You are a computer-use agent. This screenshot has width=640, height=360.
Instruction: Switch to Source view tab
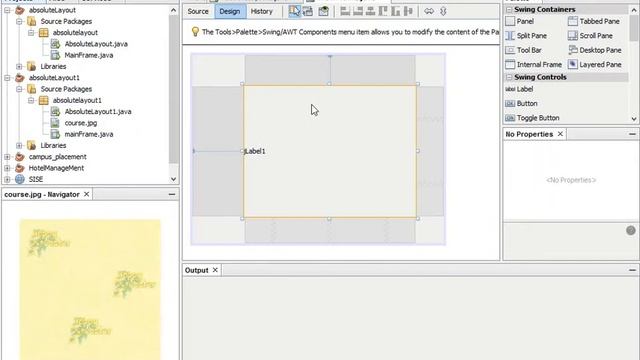[198, 11]
